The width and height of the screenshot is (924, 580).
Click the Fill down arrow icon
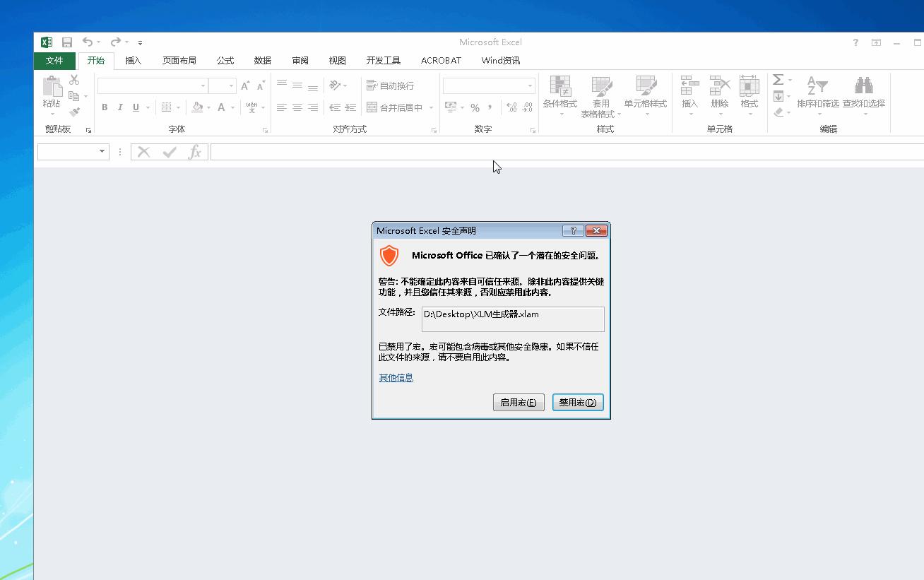(778, 96)
